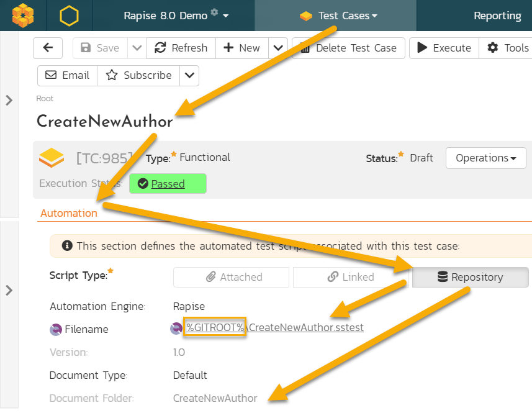Open the CreateNewAuthor.sstest file link
The height and width of the screenshot is (413, 532).
point(275,327)
